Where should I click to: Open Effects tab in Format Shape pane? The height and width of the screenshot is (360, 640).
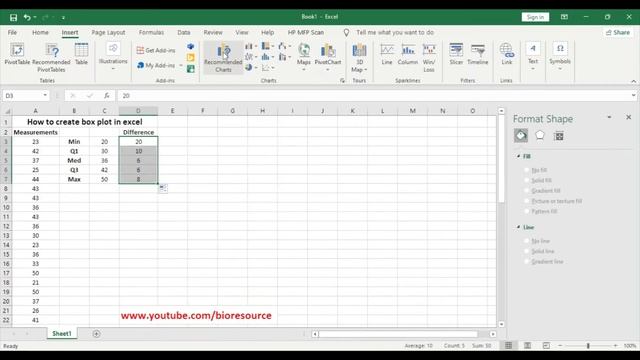540,136
